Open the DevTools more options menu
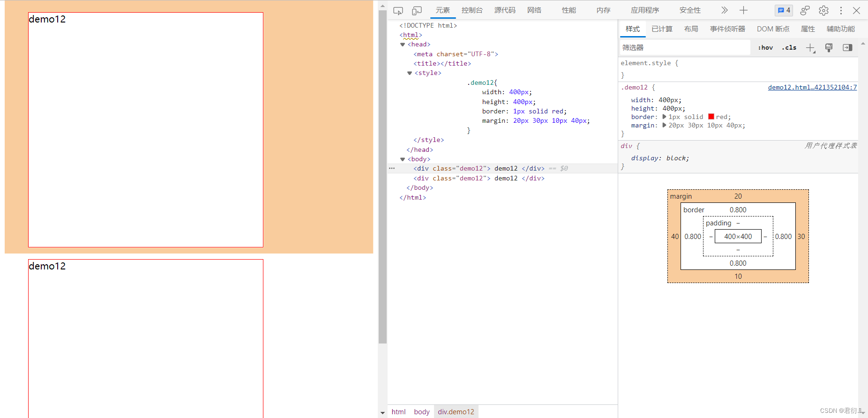This screenshot has width=868, height=418. click(x=841, y=10)
